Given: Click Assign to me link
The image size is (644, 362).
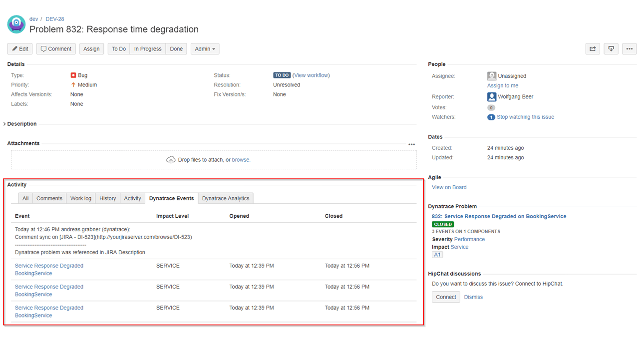Looking at the screenshot, I should 503,86.
